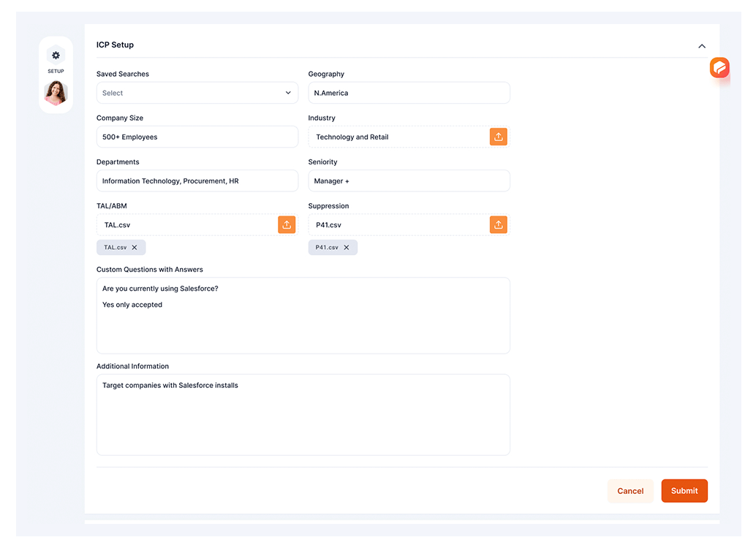Click the Setup gear icon in sidebar

point(56,56)
